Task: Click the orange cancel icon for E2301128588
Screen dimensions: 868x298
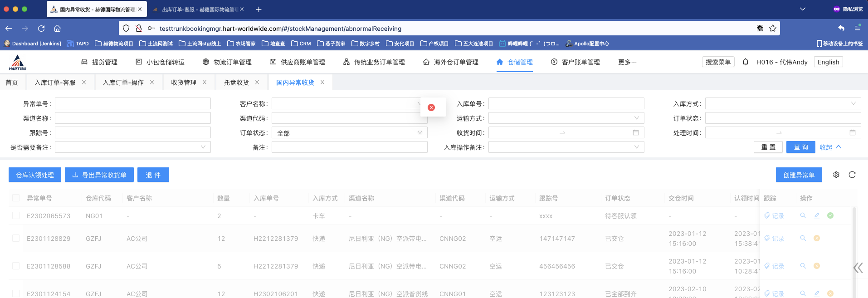Action: click(x=817, y=266)
